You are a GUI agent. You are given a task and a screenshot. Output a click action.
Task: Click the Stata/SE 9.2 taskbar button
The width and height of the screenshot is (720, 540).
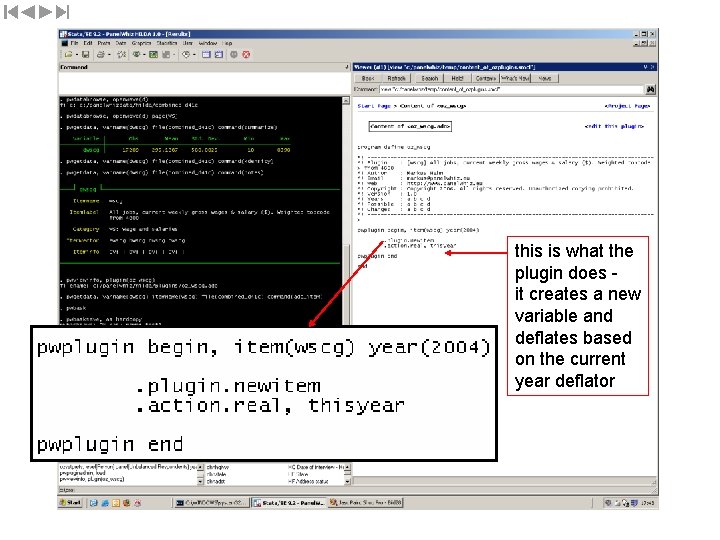289,503
